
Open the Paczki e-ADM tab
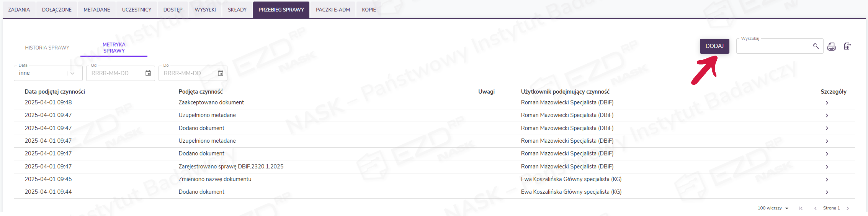(333, 10)
